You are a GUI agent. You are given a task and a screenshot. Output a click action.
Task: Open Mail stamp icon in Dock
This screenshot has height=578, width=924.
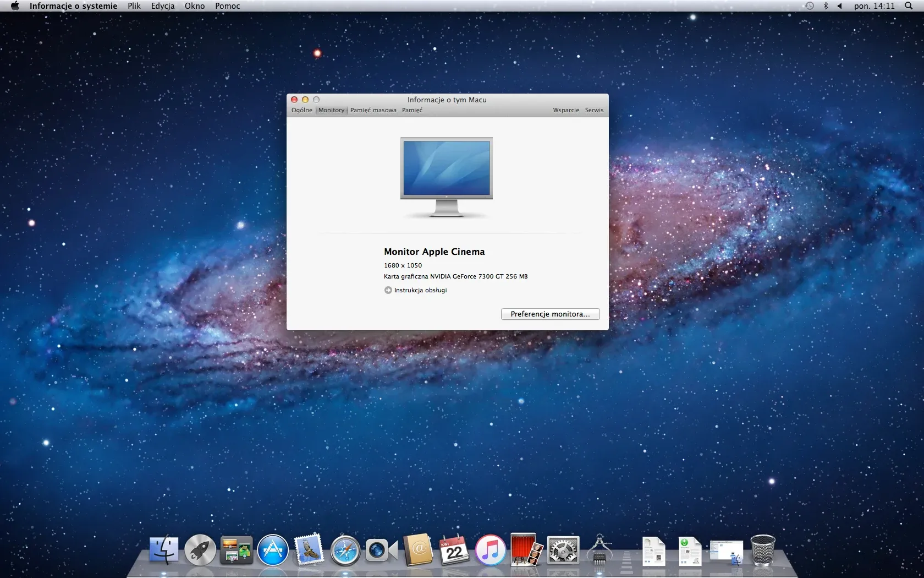click(309, 550)
